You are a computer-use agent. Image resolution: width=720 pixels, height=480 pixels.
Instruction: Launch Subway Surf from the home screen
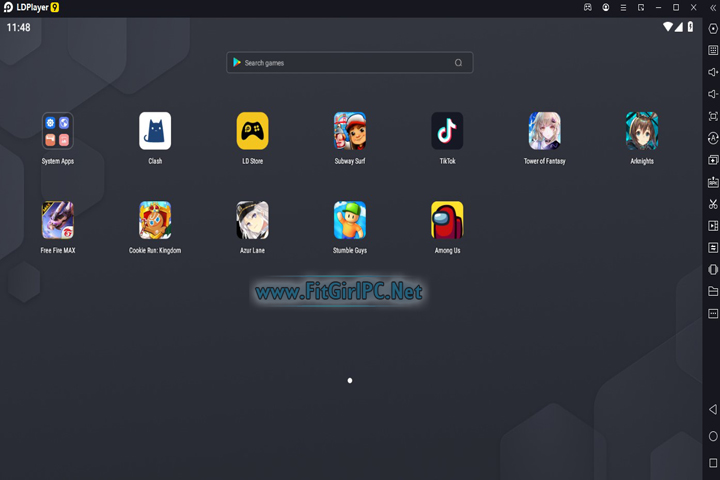349,131
